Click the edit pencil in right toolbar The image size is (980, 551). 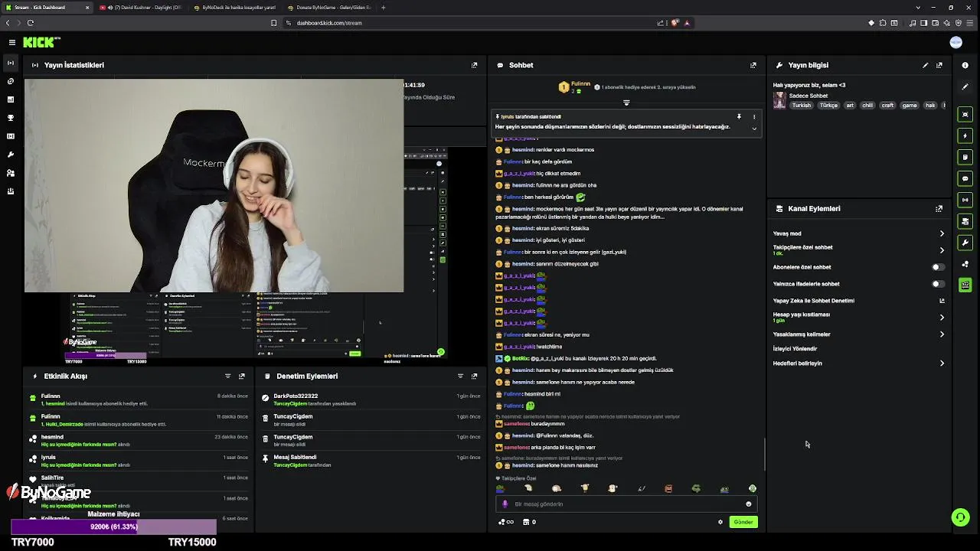965,86
